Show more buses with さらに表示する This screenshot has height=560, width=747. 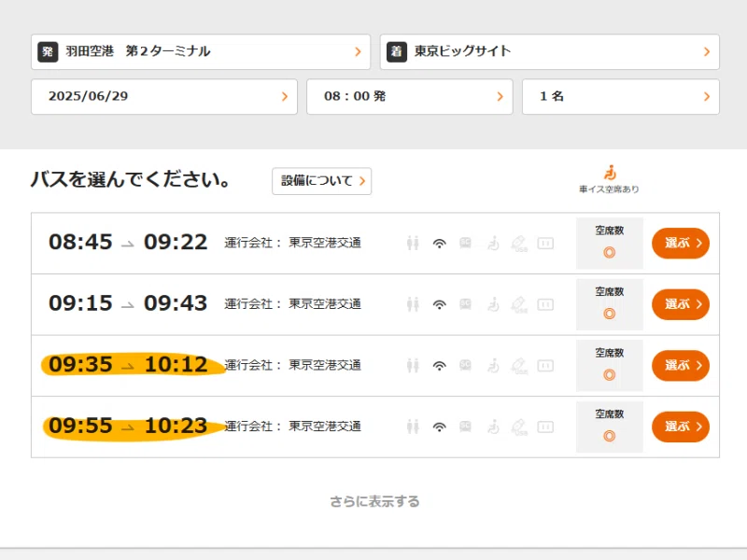[x=375, y=501]
